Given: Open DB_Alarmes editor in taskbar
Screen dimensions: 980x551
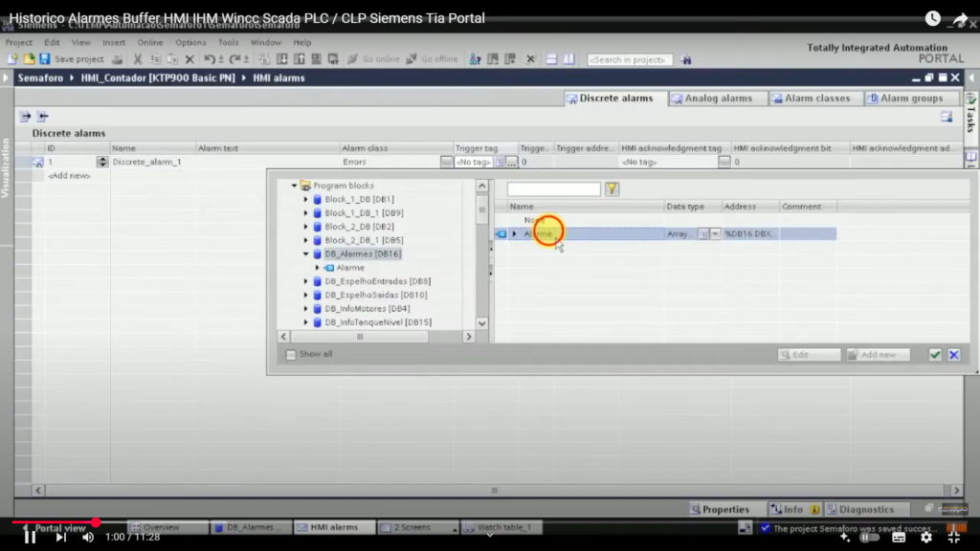Looking at the screenshot, I should [250, 527].
